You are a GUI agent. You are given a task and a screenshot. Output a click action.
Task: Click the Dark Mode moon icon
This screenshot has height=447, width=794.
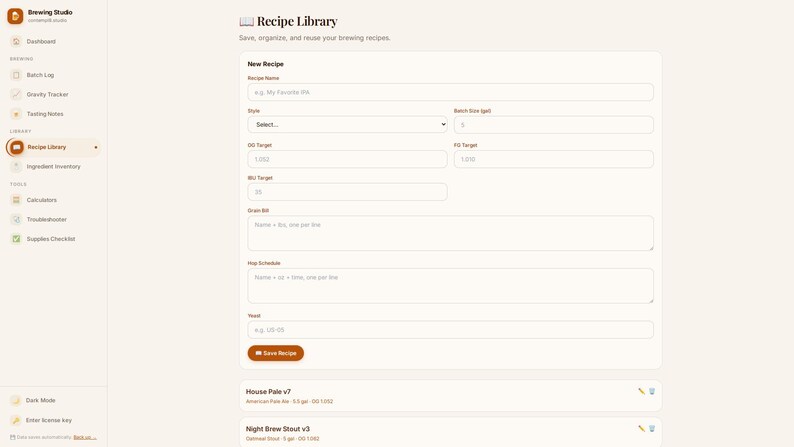[16, 400]
